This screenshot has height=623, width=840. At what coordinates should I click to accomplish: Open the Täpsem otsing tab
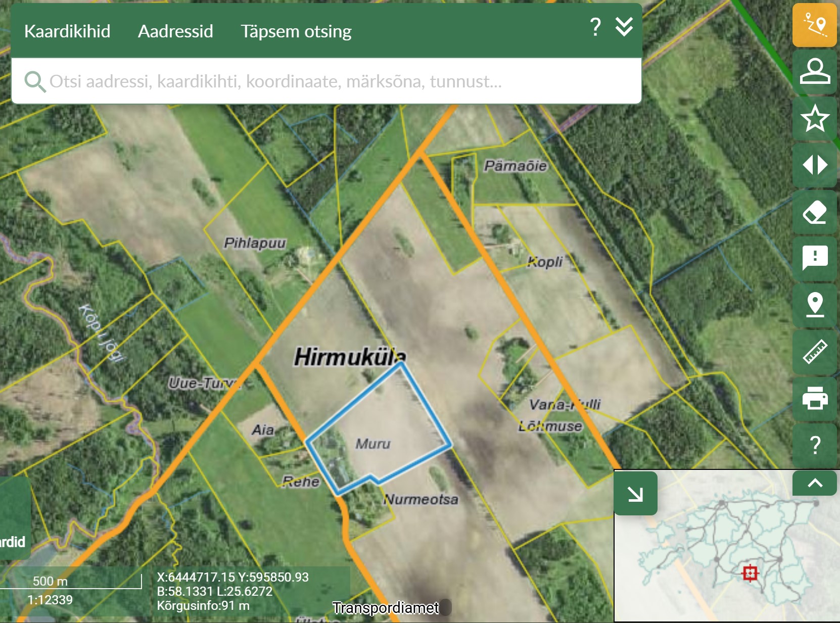tap(296, 31)
